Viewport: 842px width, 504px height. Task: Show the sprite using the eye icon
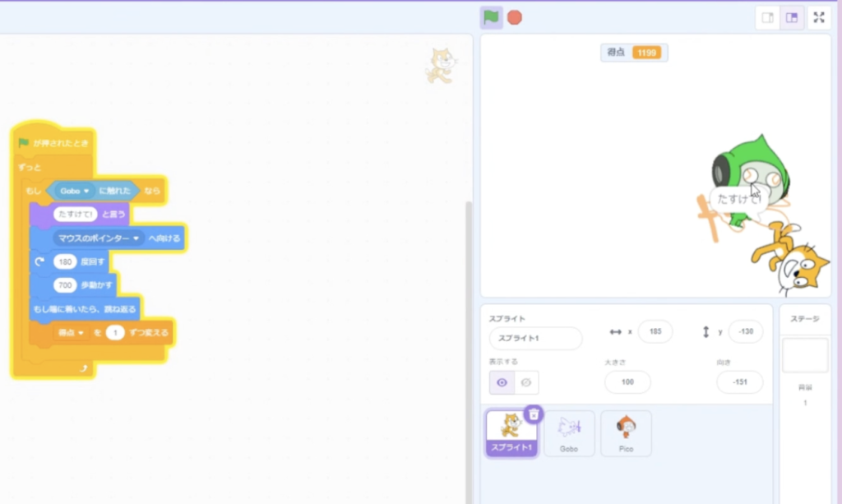click(x=502, y=382)
